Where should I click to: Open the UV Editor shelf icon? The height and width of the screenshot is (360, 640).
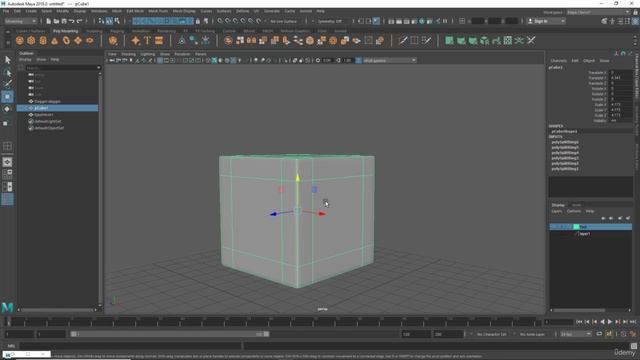pos(507,40)
